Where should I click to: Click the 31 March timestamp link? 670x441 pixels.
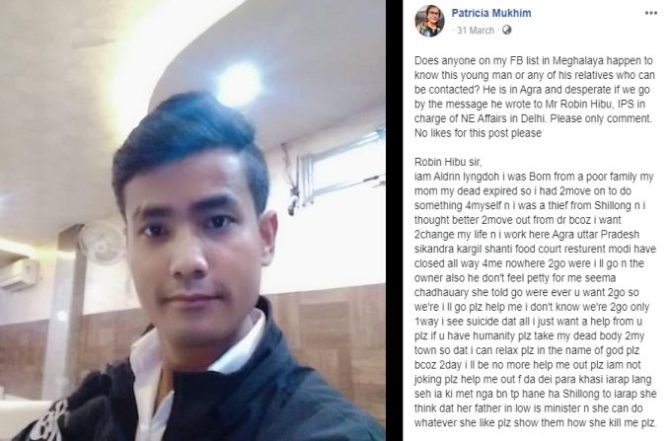[x=476, y=30]
